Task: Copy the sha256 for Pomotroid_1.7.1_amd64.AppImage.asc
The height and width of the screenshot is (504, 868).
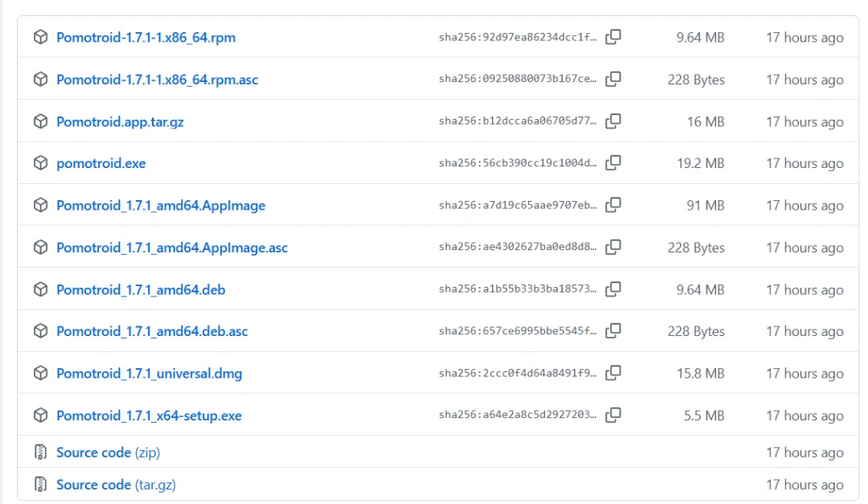Action: click(x=612, y=247)
